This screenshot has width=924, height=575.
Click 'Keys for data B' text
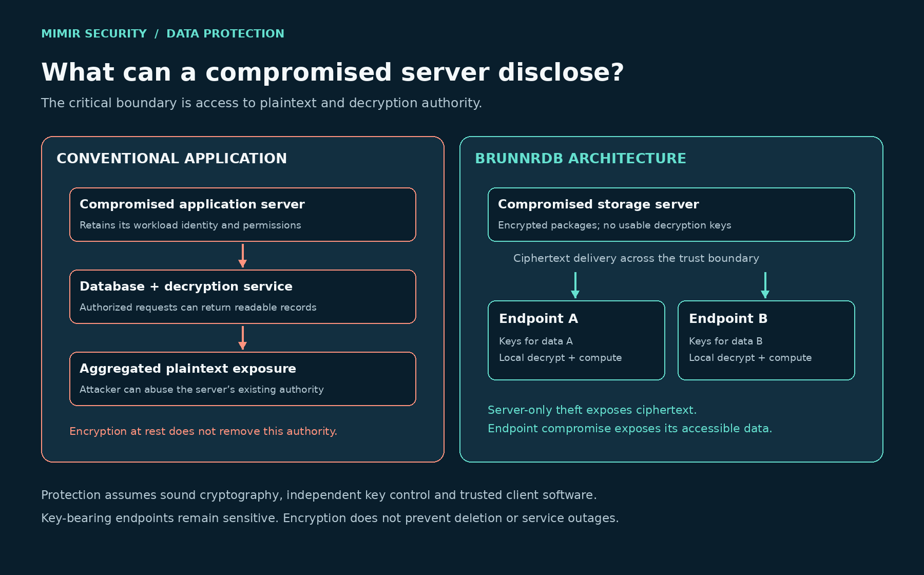726,341
